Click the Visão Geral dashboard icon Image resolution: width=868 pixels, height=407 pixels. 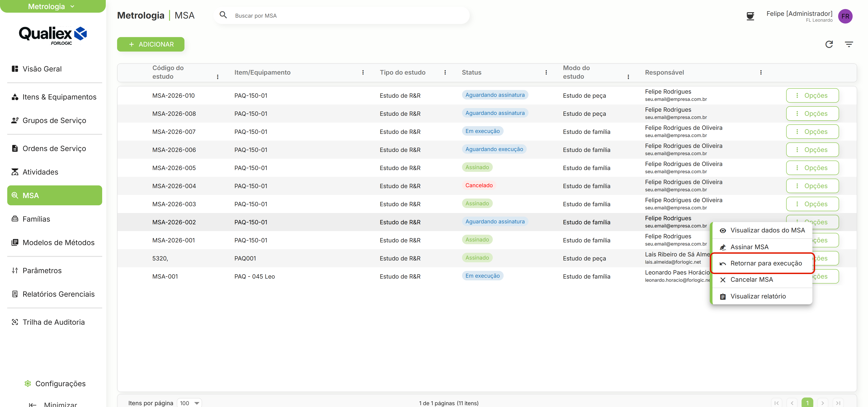click(x=15, y=69)
